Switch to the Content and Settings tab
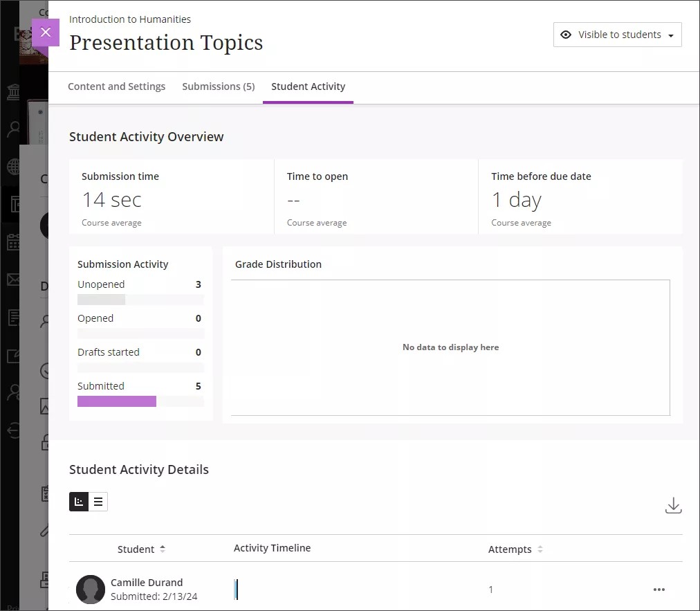Viewport: 700px width, 611px height. pyautogui.click(x=116, y=86)
